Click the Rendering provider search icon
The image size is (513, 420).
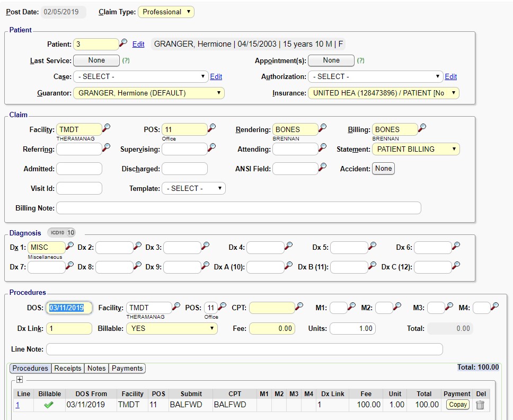pos(322,128)
